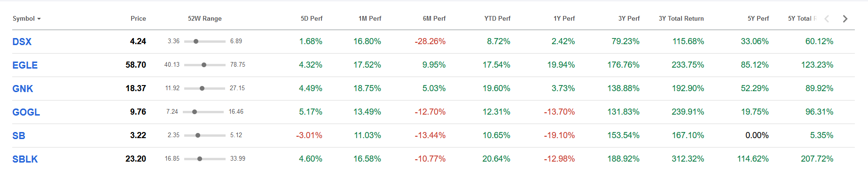
Task: Click the left arrow to show previous columns
Action: tap(827, 19)
